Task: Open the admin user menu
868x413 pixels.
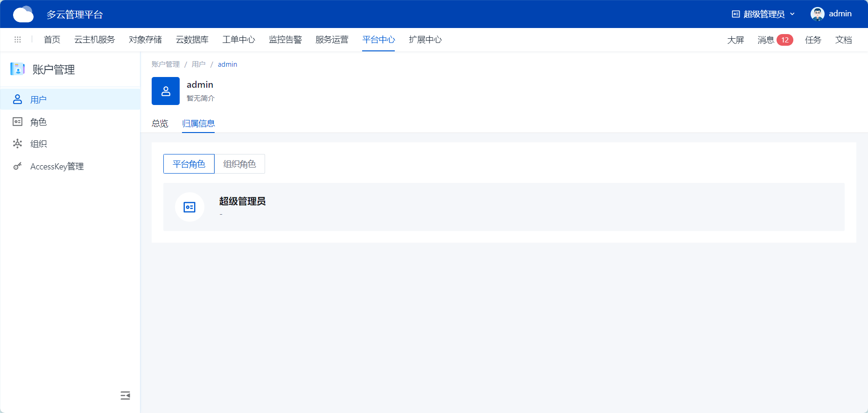Action: (x=840, y=14)
